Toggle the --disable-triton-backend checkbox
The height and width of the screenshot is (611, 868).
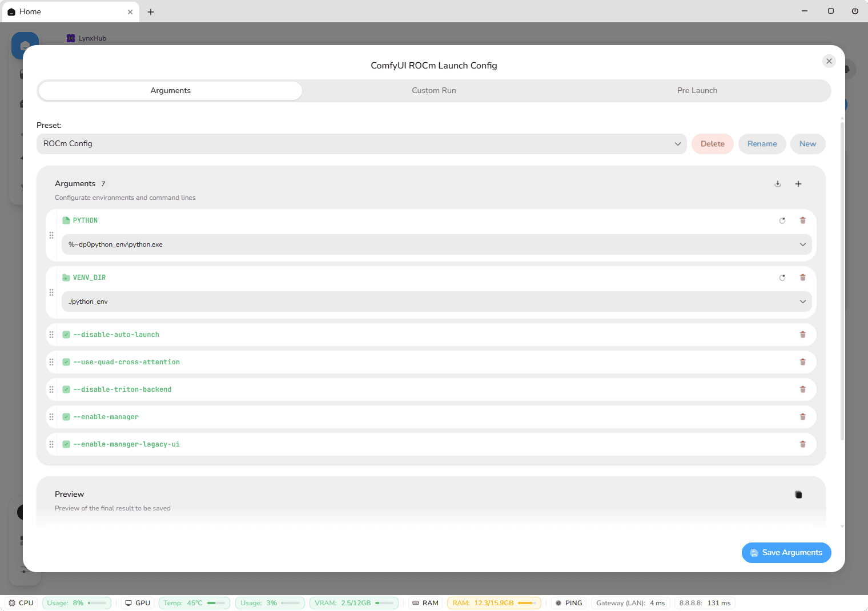point(66,389)
